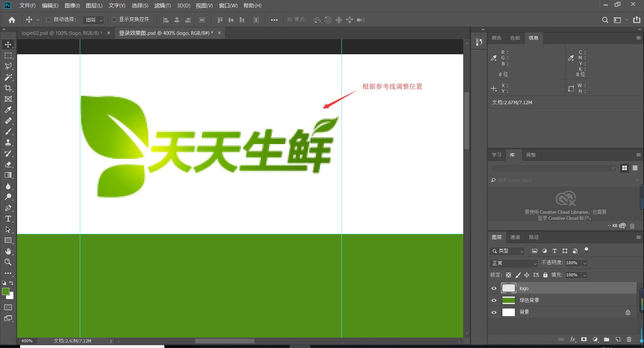
Task: Select the Eraser tool
Action: pos(8,164)
